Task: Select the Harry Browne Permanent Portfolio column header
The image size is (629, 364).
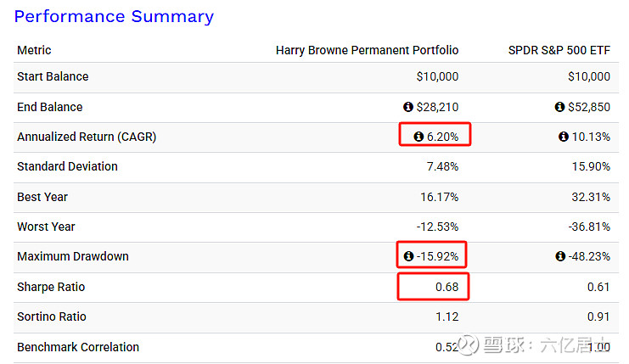Action: coord(367,50)
